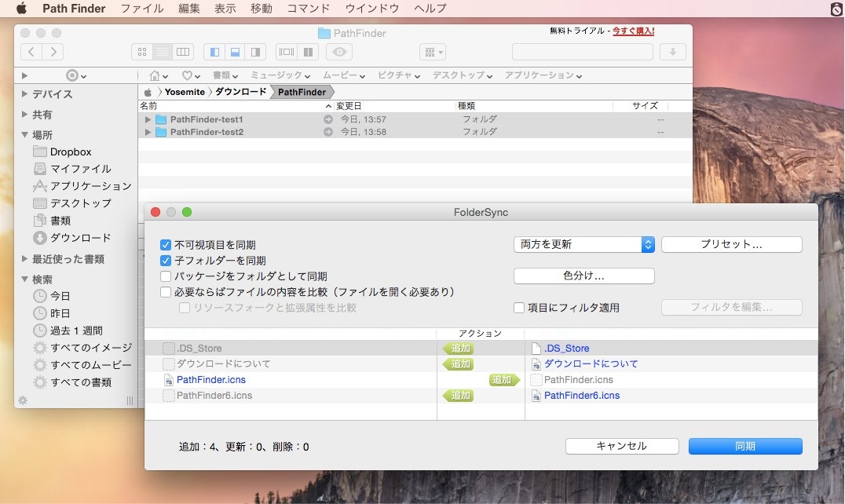Enable パッケージをフォルダとして同期
Viewport: 845px width, 504px height.
166,276
